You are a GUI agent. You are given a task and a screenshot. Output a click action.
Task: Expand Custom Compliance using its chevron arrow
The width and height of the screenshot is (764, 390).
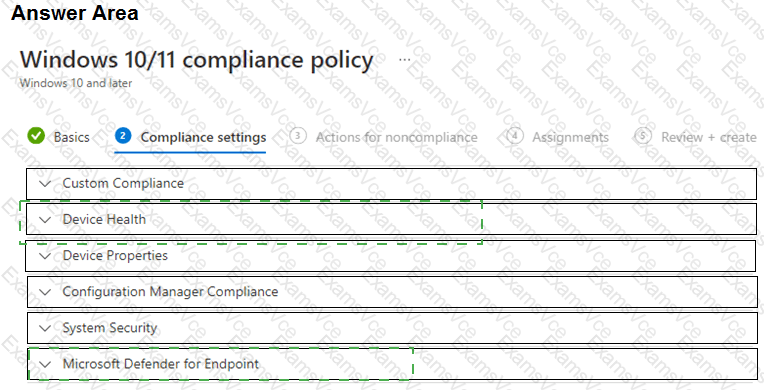click(45, 184)
